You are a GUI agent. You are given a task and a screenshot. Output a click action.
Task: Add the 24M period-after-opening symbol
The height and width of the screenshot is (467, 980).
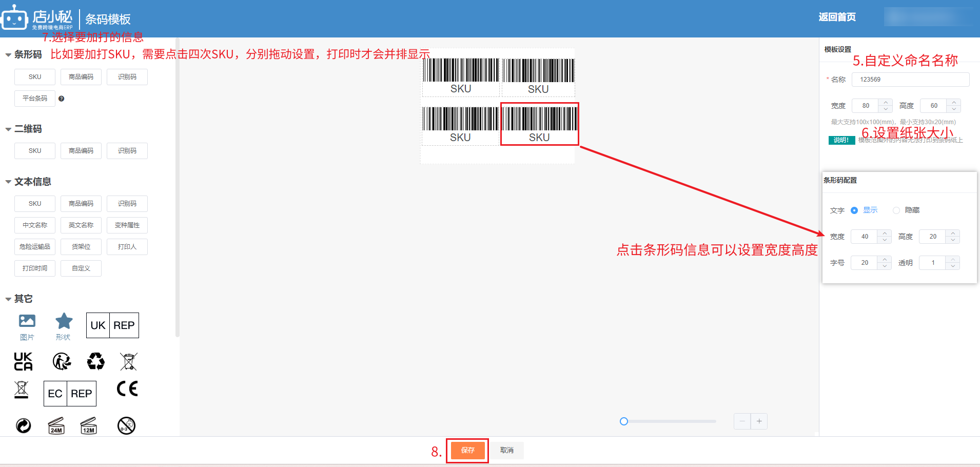click(x=56, y=425)
